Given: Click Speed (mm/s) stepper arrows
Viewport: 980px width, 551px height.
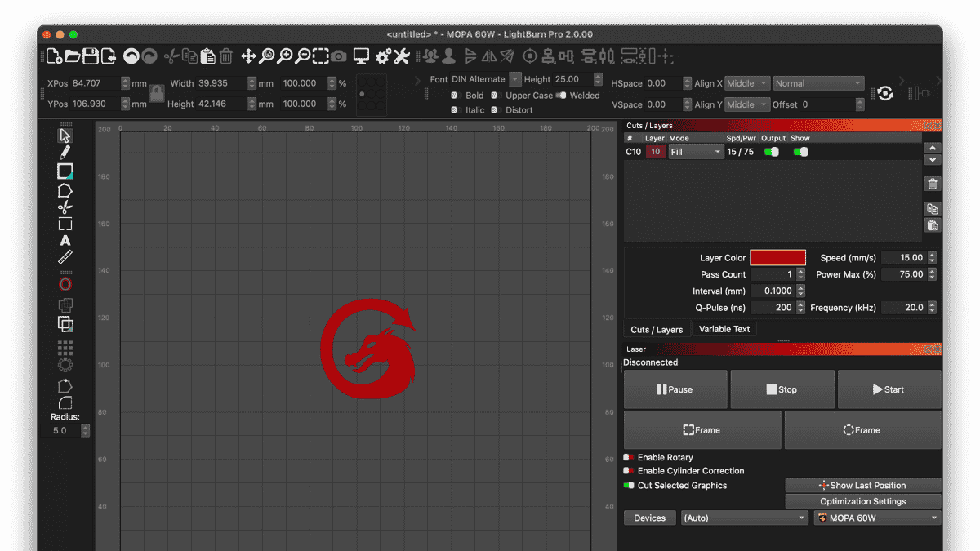Looking at the screenshot, I should click(932, 258).
